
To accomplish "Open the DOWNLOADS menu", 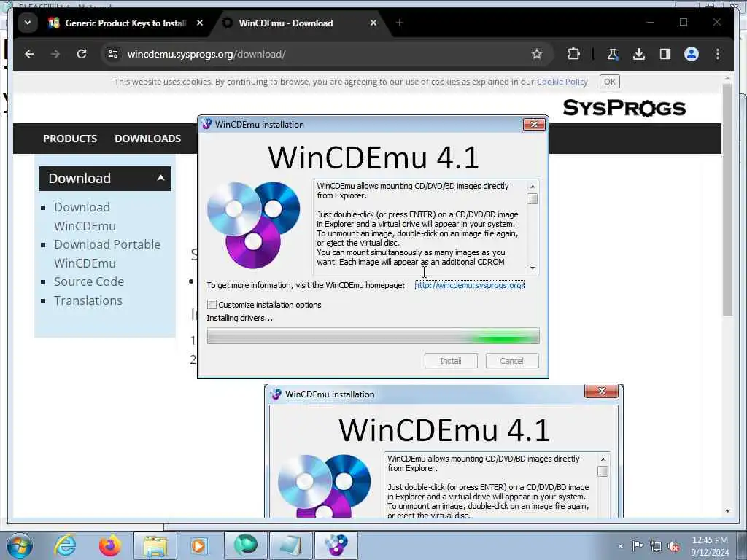I will pyautogui.click(x=147, y=139).
